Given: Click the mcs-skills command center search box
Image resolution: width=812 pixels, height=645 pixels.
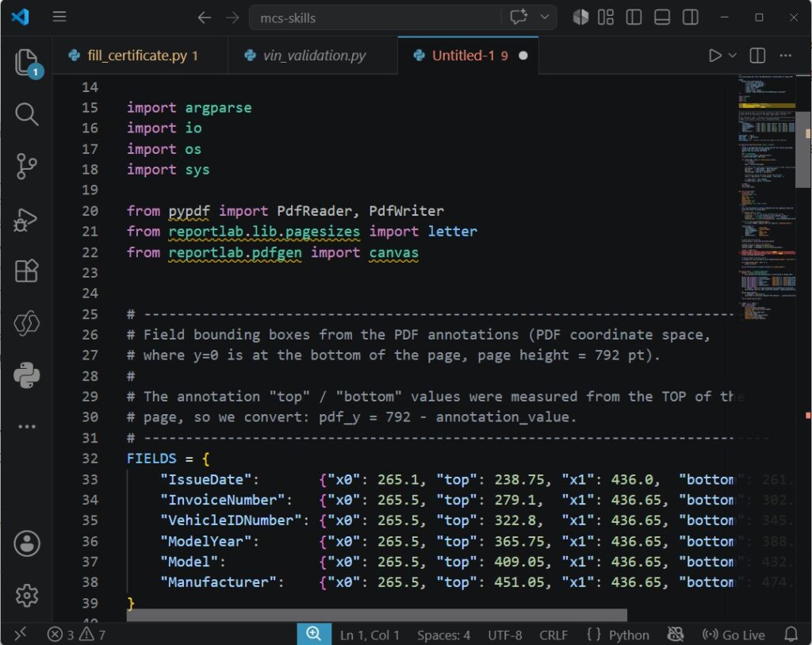Looking at the screenshot, I should 375,17.
